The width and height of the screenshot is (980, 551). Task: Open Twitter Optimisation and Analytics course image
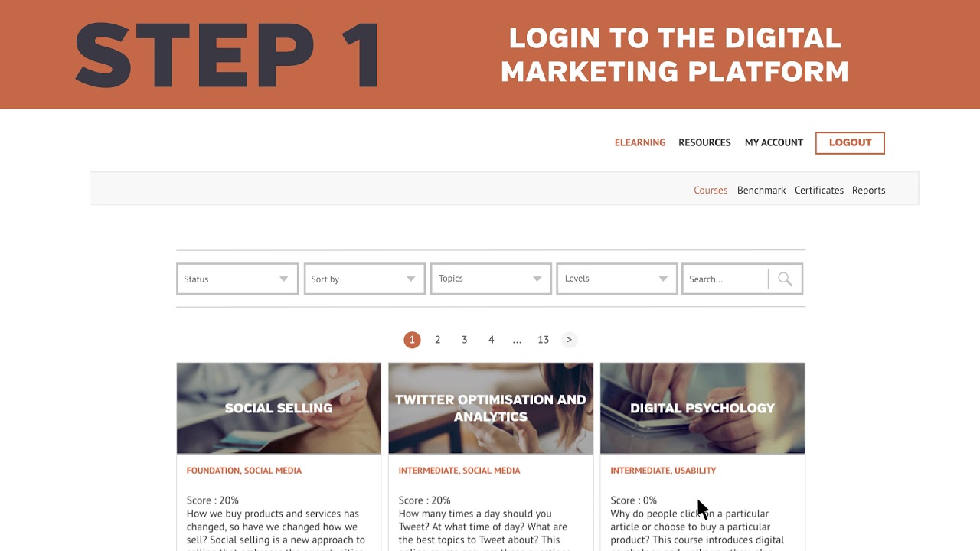point(491,408)
